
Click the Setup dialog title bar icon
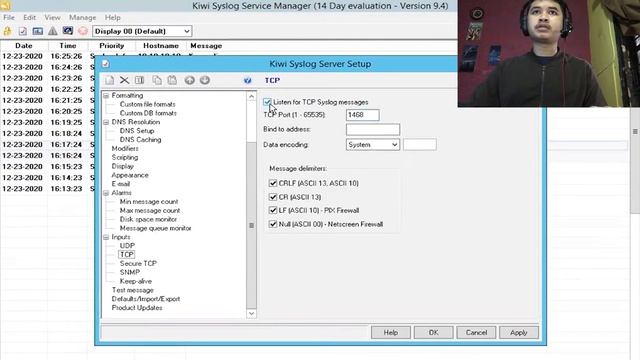(x=106, y=64)
